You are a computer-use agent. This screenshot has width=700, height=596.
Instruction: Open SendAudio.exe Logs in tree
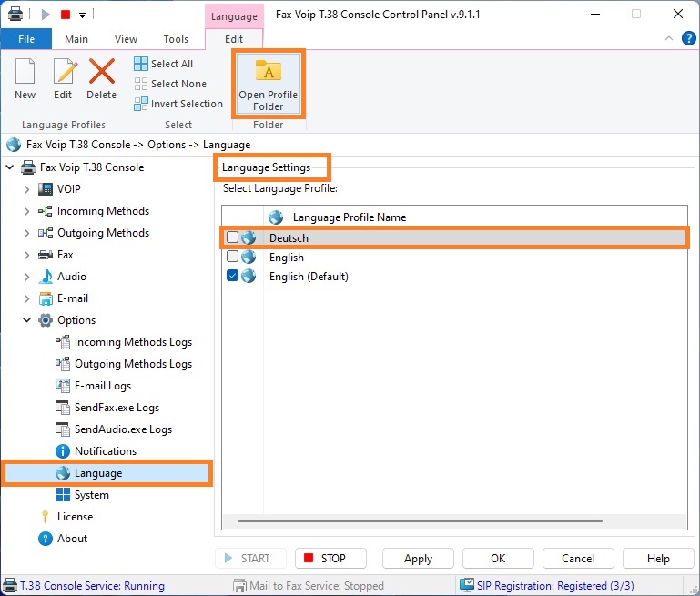tap(114, 429)
